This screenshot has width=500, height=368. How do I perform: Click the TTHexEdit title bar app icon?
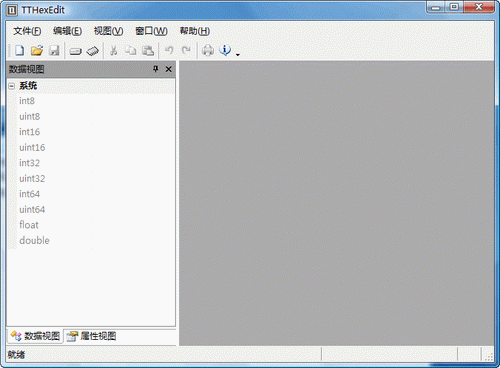point(12,10)
